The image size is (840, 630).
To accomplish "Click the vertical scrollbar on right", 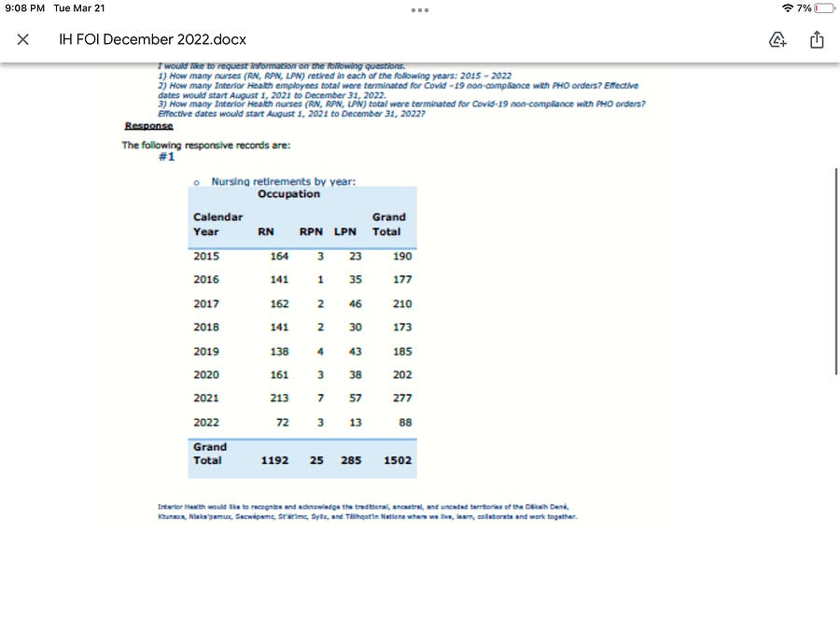I will (835, 272).
